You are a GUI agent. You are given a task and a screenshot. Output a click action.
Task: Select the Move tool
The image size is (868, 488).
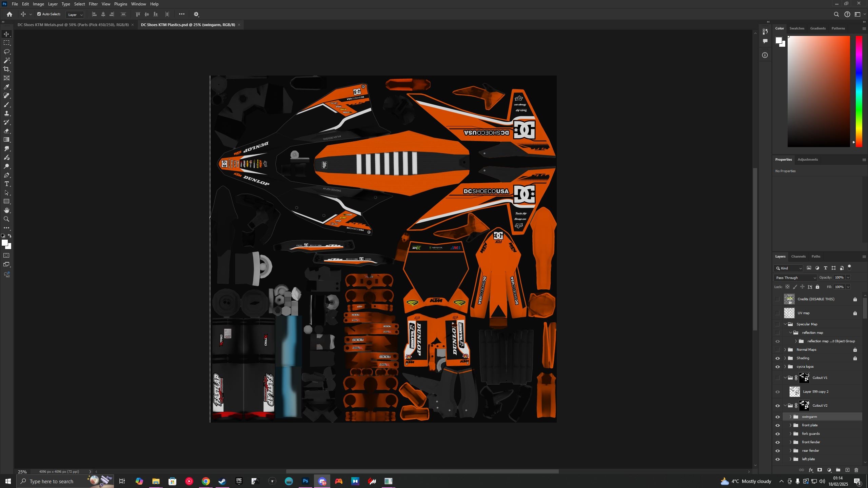[7, 34]
